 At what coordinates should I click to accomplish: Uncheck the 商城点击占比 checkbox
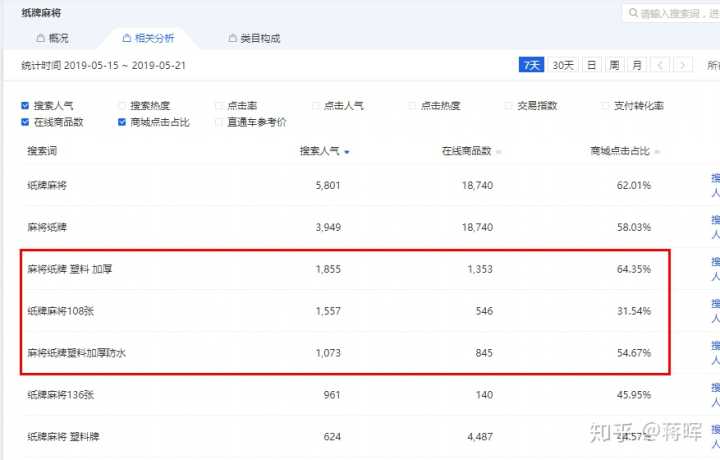122,122
